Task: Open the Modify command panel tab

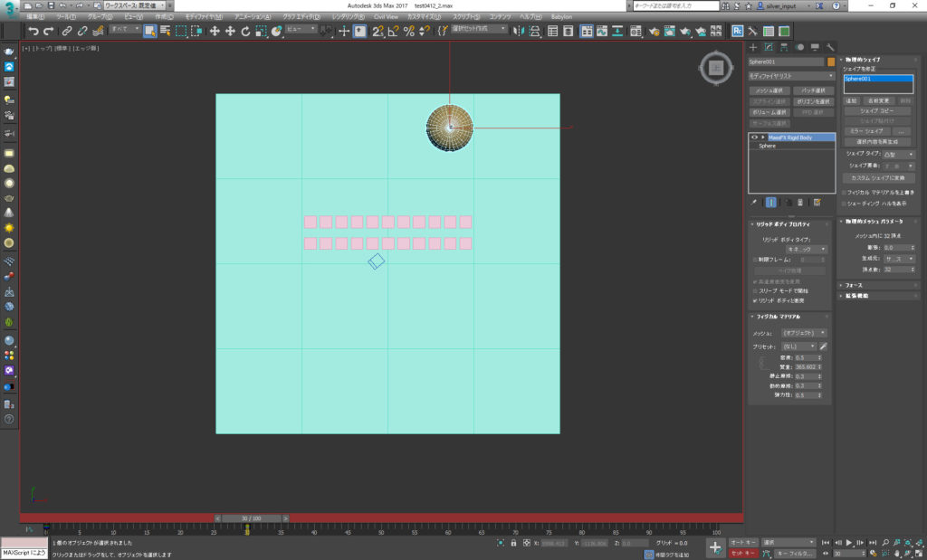Action: (769, 47)
